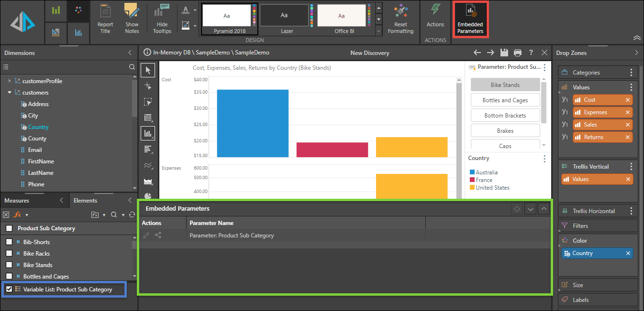The width and height of the screenshot is (644, 311).
Task: Check the Bike Racks element checkbox
Action: click(9, 253)
